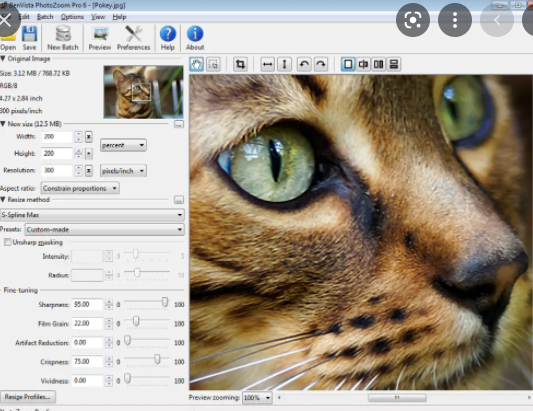Open the Options menu
Image resolution: width=533 pixels, height=411 pixels.
(x=72, y=17)
